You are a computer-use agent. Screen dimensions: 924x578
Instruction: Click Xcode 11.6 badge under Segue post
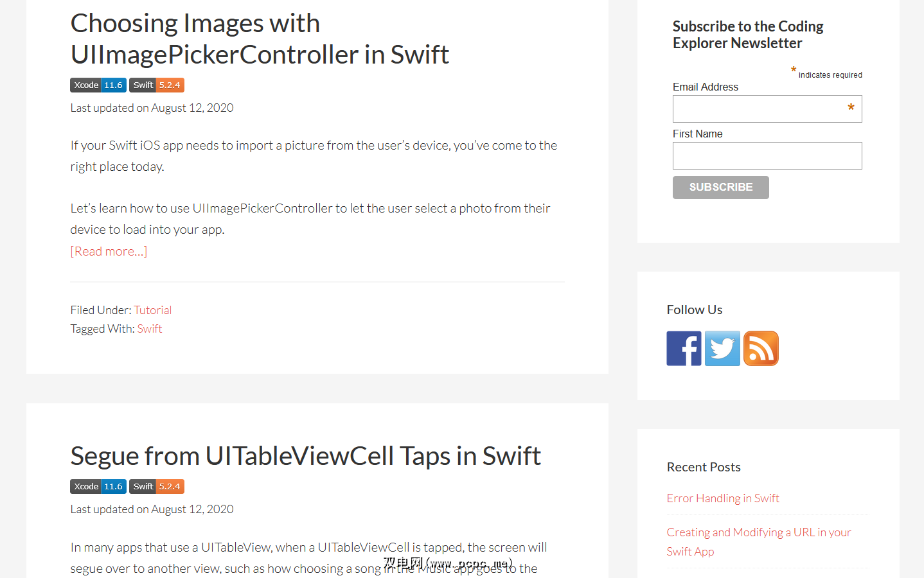(98, 486)
